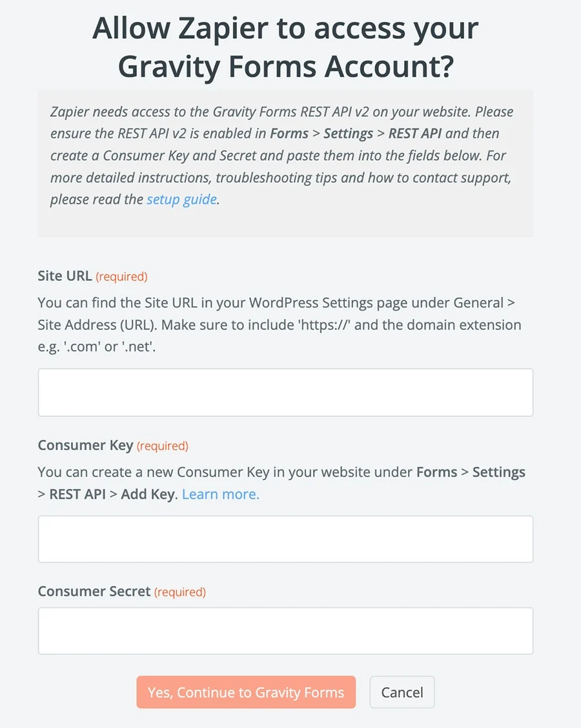Click the required marker beside Consumer Key
The height and width of the screenshot is (728, 581).
point(163,446)
